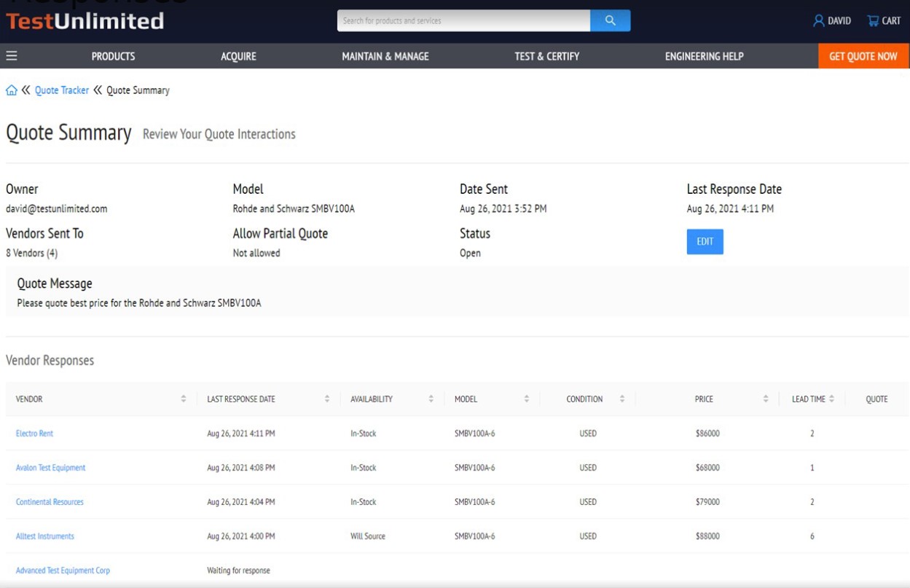Open the DAVID account icon
The width and height of the screenshot is (910, 588).
820,20
